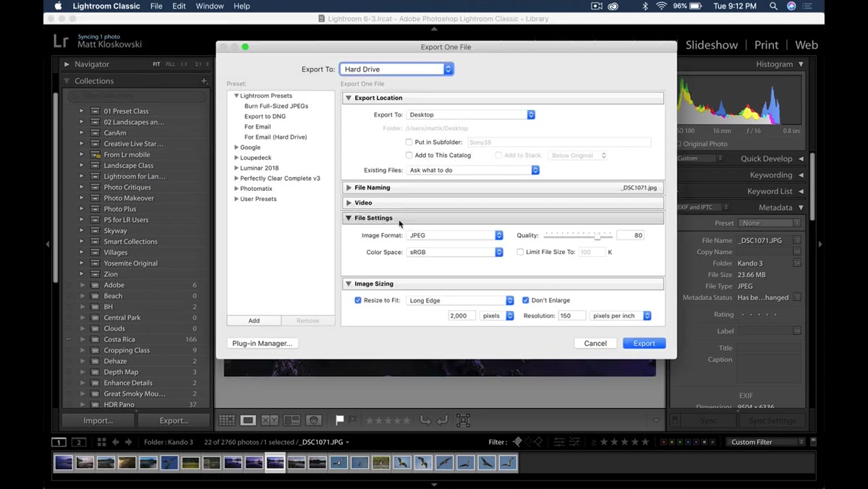
Task: Click the Bluetooth menu bar icon
Action: tap(645, 6)
